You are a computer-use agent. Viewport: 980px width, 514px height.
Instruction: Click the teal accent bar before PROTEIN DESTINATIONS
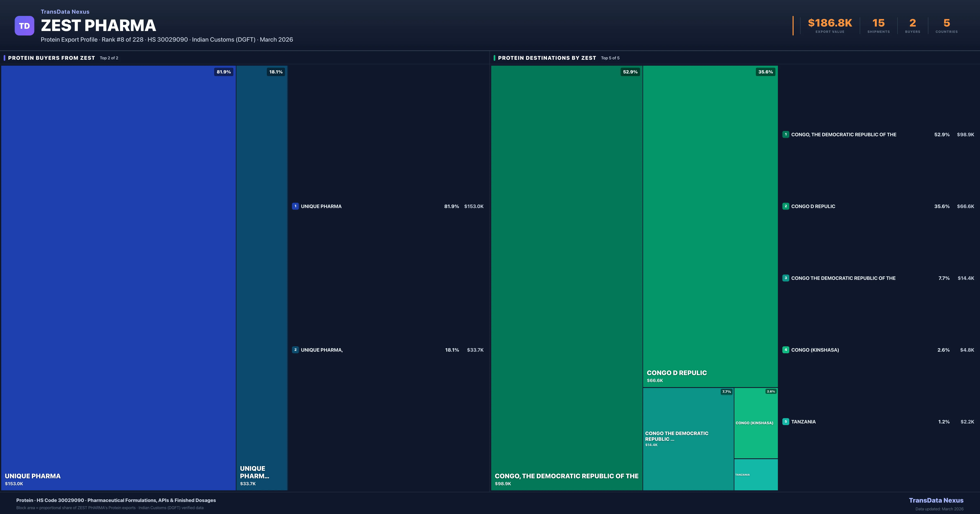[x=494, y=58]
